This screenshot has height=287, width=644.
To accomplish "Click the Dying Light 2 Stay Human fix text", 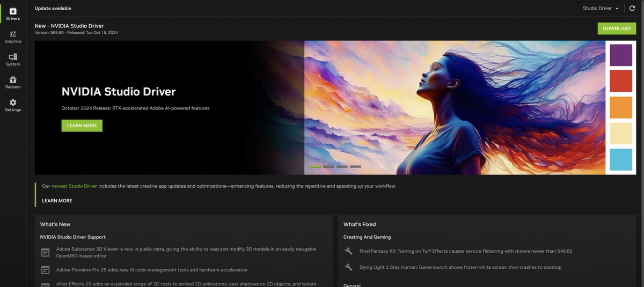I will 460,267.
